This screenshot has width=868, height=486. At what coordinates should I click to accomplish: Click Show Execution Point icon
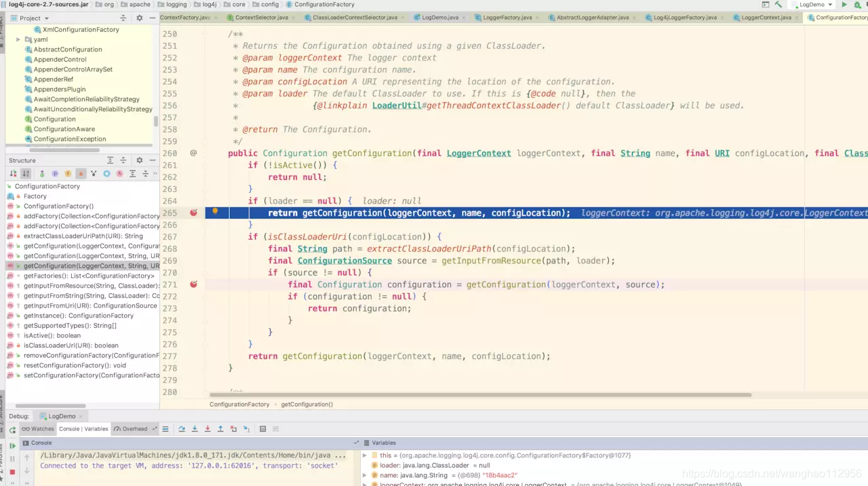(165, 429)
